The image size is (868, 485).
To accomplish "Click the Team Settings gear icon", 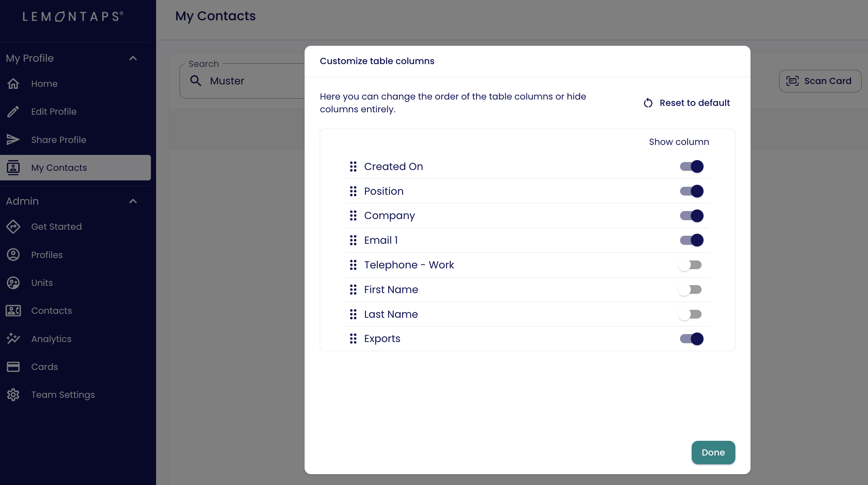I will click(13, 395).
